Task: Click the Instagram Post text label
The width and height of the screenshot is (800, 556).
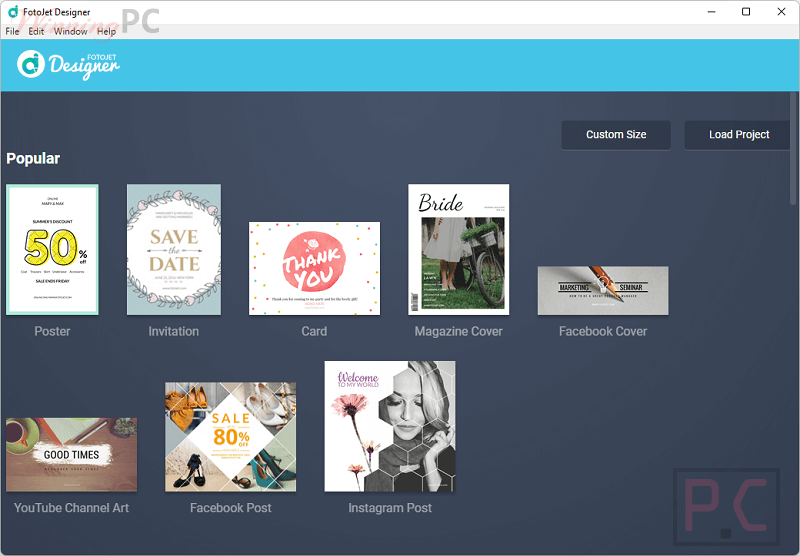Action: click(x=389, y=508)
